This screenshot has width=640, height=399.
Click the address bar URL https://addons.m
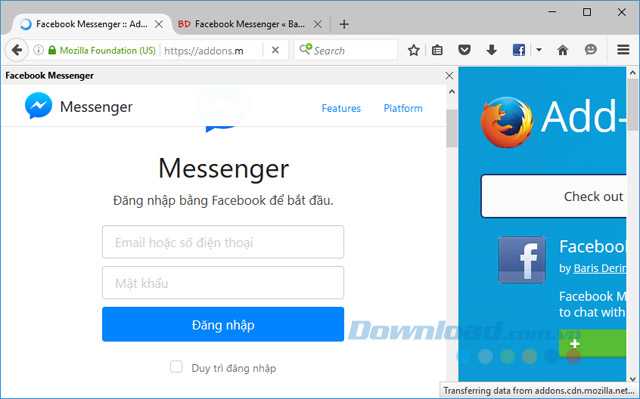(x=204, y=51)
